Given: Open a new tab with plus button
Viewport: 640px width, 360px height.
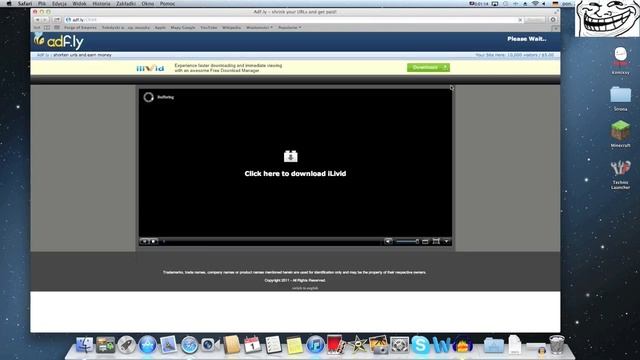Looking at the screenshot, I should tap(556, 28).
